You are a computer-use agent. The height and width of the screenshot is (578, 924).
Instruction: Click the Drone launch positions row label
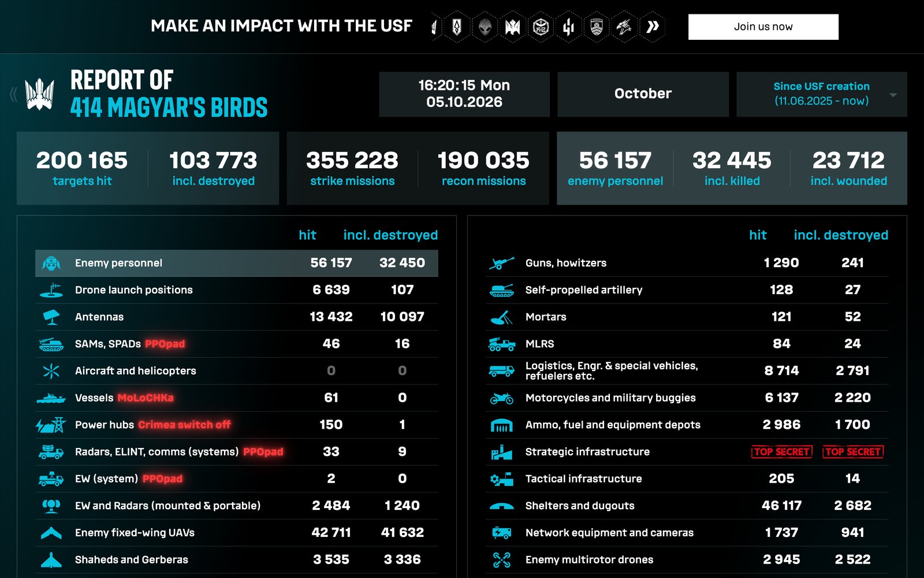tap(134, 290)
